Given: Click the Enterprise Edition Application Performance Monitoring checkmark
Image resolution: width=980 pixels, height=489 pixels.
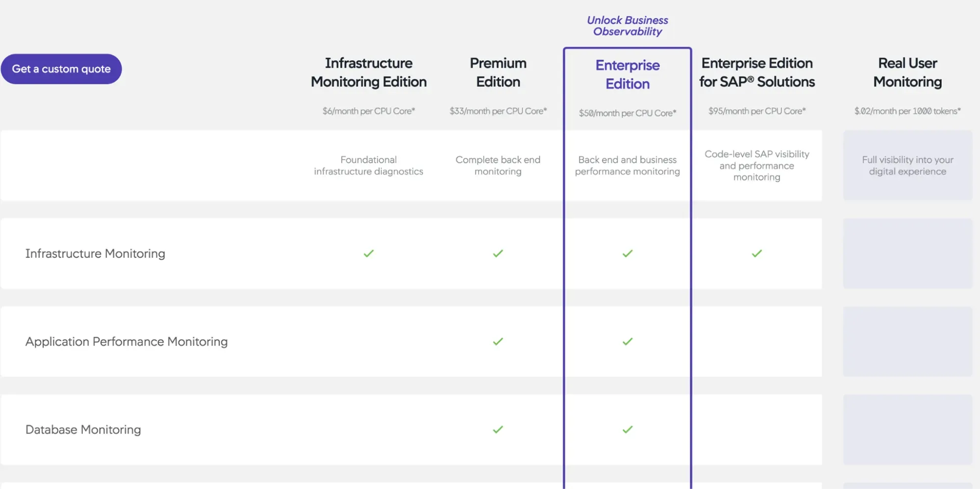Looking at the screenshot, I should pos(627,342).
